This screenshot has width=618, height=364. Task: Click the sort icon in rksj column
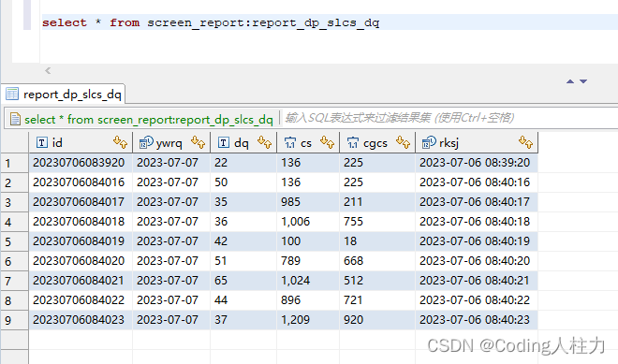coord(526,142)
